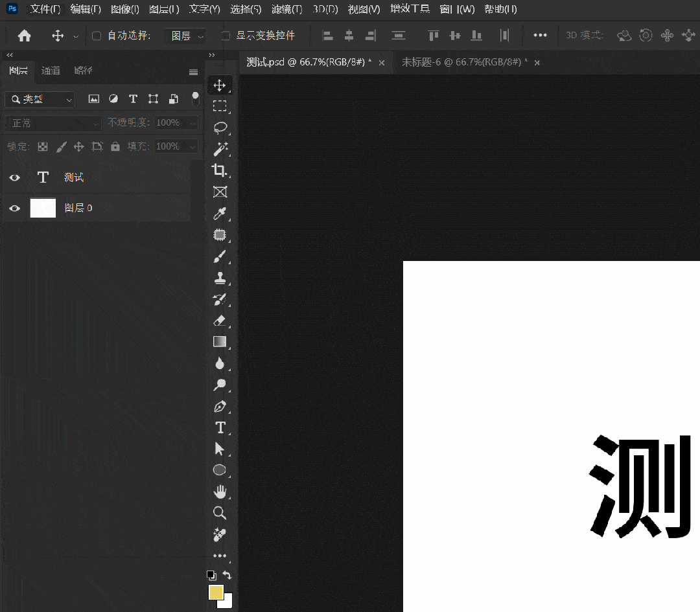700x612 pixels.
Task: Toggle shape layer filter icon
Action: pyautogui.click(x=153, y=99)
